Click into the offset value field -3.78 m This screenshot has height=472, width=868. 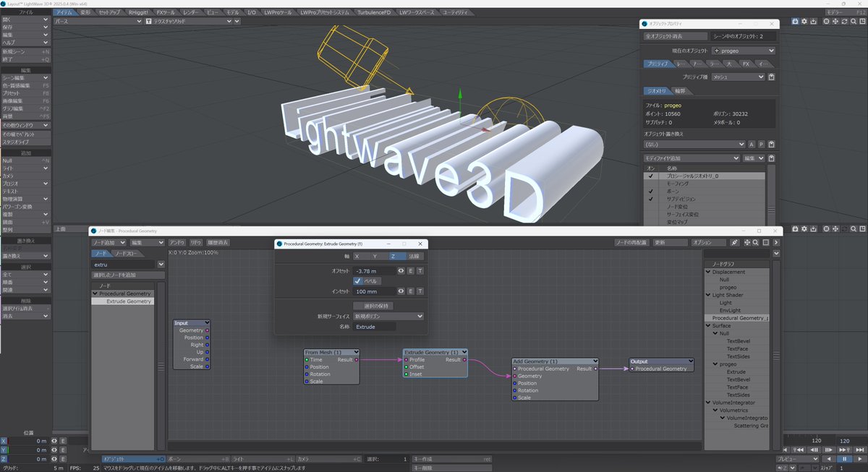374,270
